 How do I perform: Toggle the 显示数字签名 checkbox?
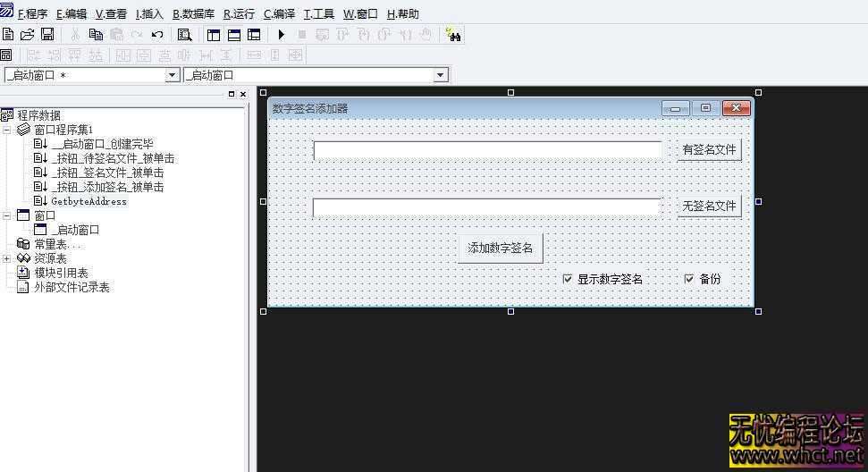click(568, 279)
